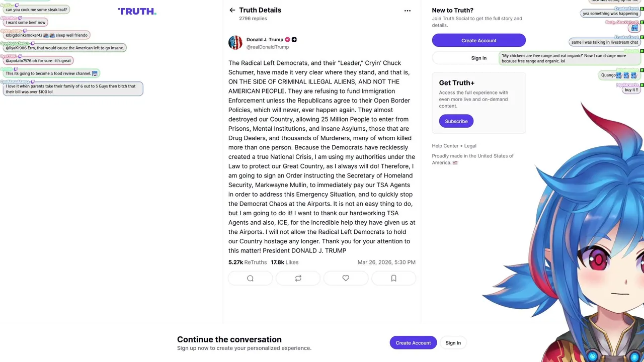Click the back arrow beside Truth Details
The image size is (644, 362).
(x=232, y=10)
